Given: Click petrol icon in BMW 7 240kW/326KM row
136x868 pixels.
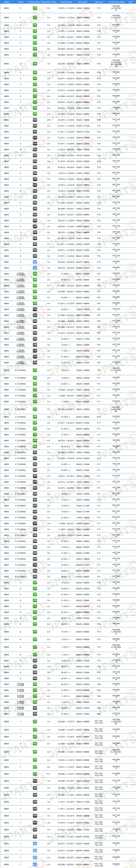Looking at the screenshot, I should (x=35, y=730).
